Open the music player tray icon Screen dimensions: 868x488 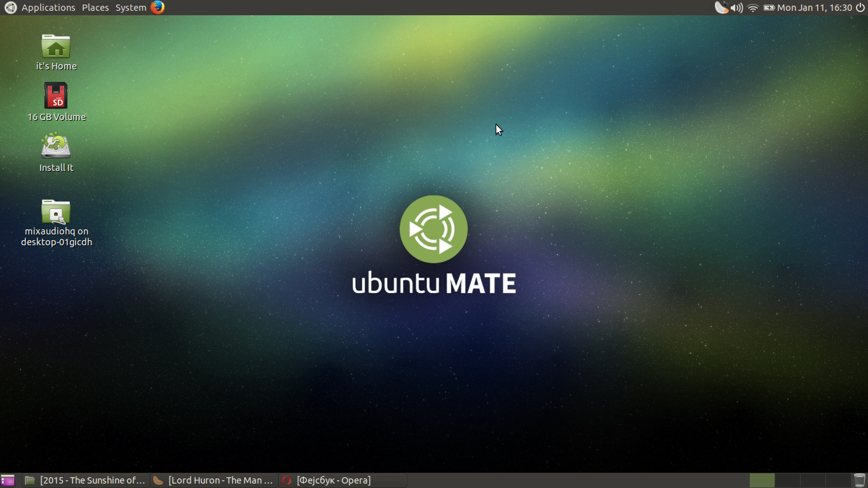point(721,8)
